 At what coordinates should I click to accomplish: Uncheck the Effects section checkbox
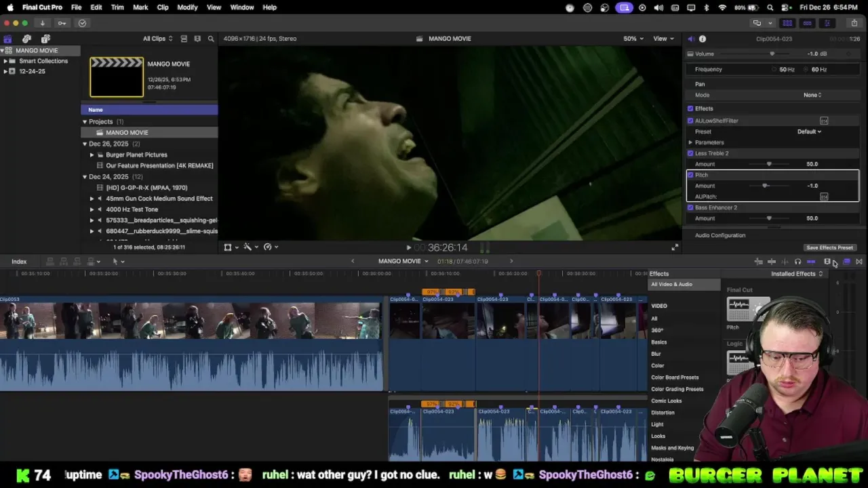(690, 108)
